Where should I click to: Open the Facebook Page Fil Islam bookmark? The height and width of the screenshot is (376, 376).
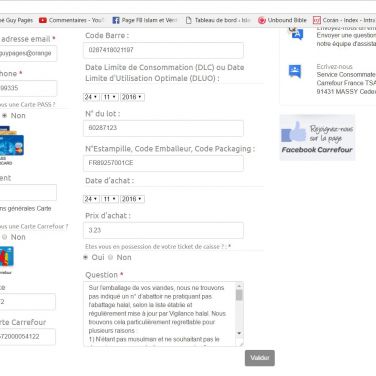(145, 20)
